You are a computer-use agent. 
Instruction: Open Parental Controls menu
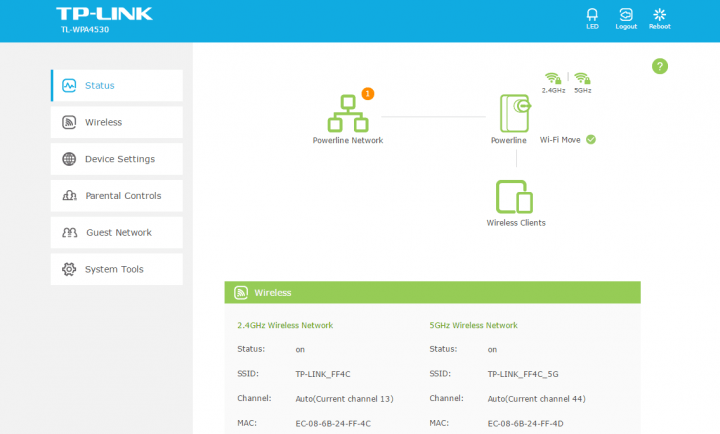(117, 196)
